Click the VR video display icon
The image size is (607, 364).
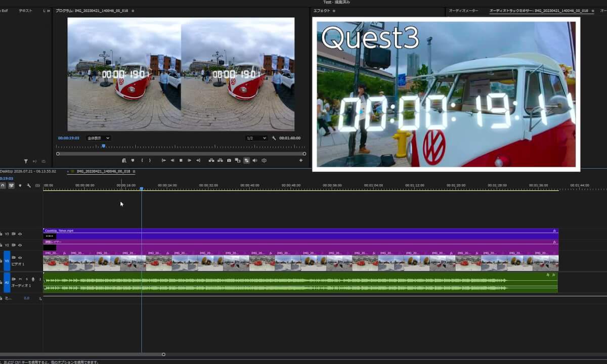264,160
